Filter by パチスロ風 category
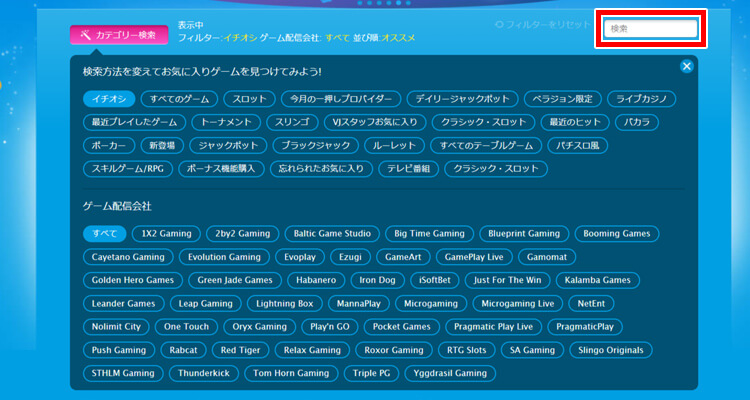The height and width of the screenshot is (400, 750). coord(578,145)
